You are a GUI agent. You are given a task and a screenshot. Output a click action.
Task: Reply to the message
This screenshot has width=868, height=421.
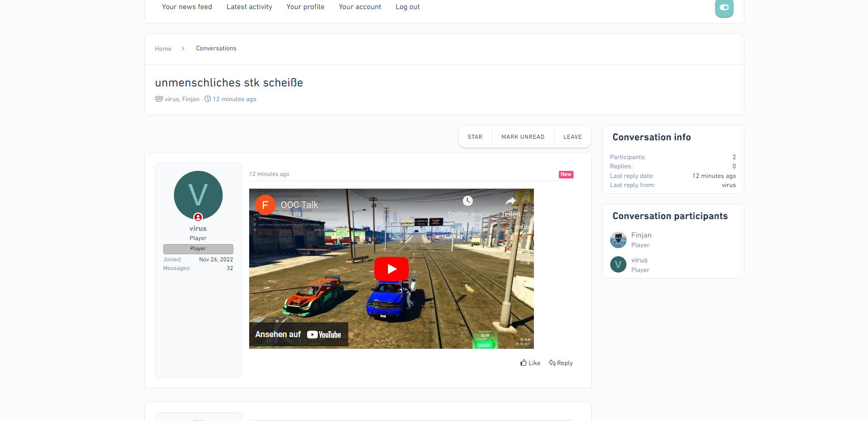[560, 363]
